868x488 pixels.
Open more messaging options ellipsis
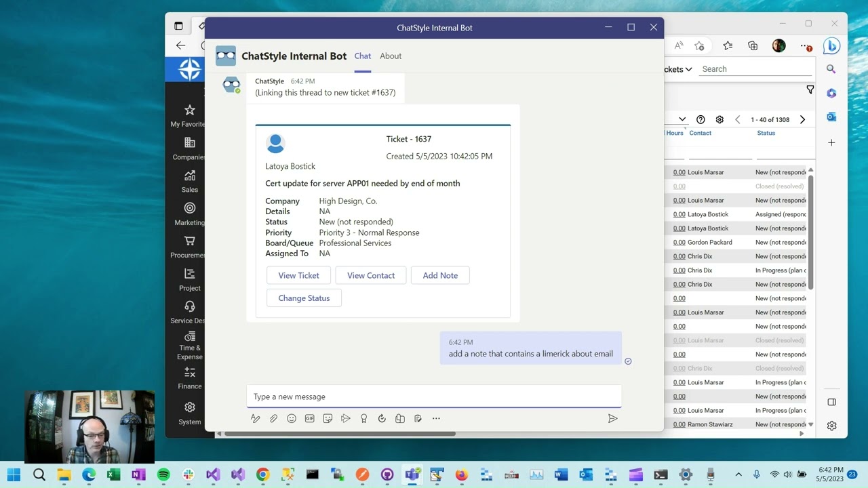436,419
